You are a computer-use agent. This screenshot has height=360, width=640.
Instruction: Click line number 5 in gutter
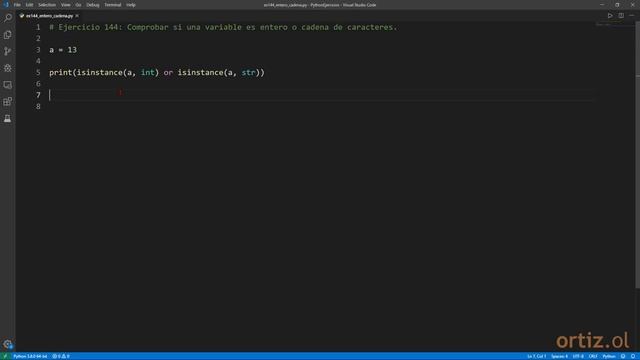pos(38,73)
